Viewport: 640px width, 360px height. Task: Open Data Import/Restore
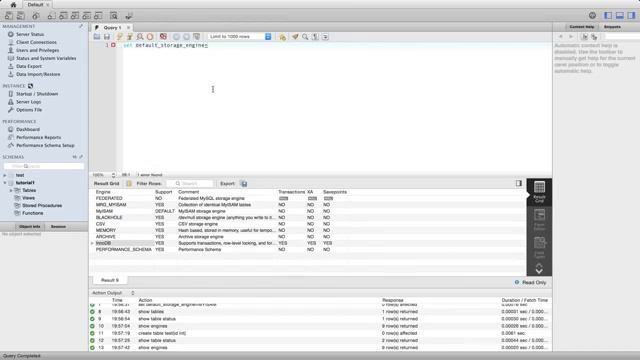coord(38,74)
